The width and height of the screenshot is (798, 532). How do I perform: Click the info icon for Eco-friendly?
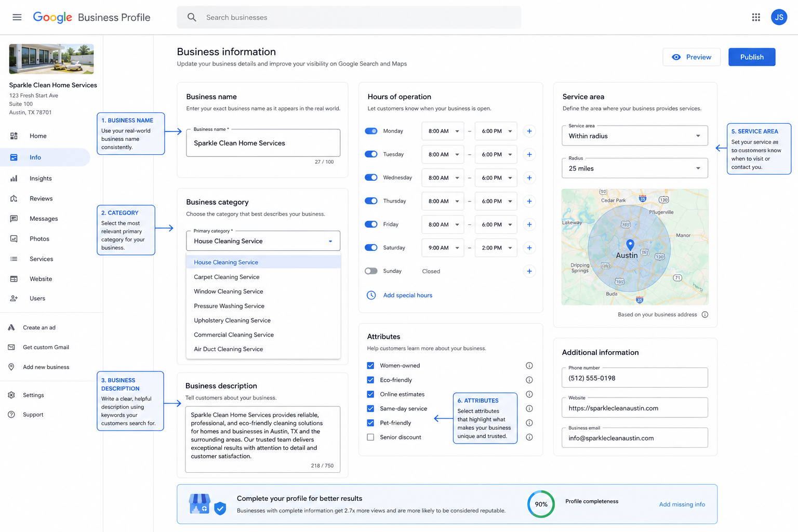(529, 380)
